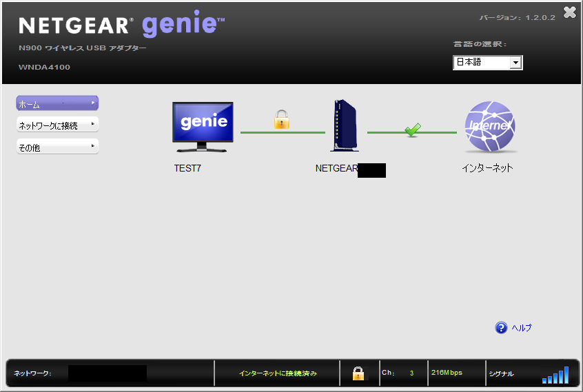Open the ネットワークに接続 menu item
The width and height of the screenshot is (583, 392).
click(x=52, y=125)
